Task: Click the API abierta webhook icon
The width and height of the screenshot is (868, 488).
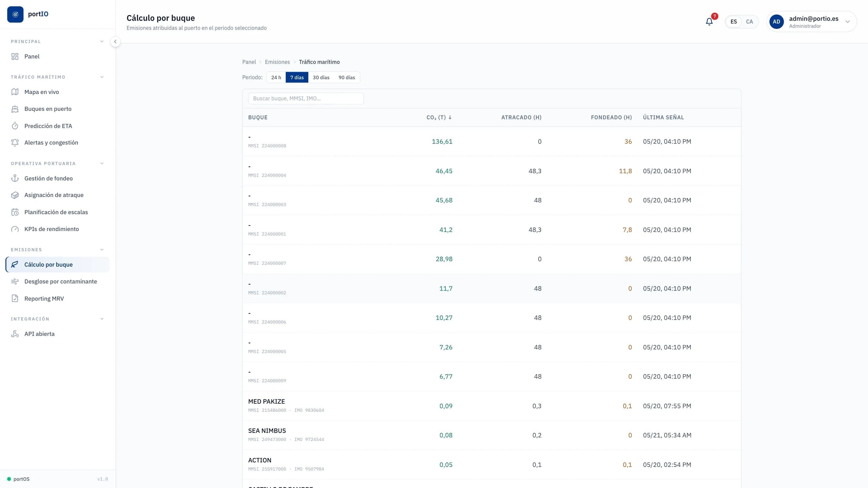Action: [15, 334]
